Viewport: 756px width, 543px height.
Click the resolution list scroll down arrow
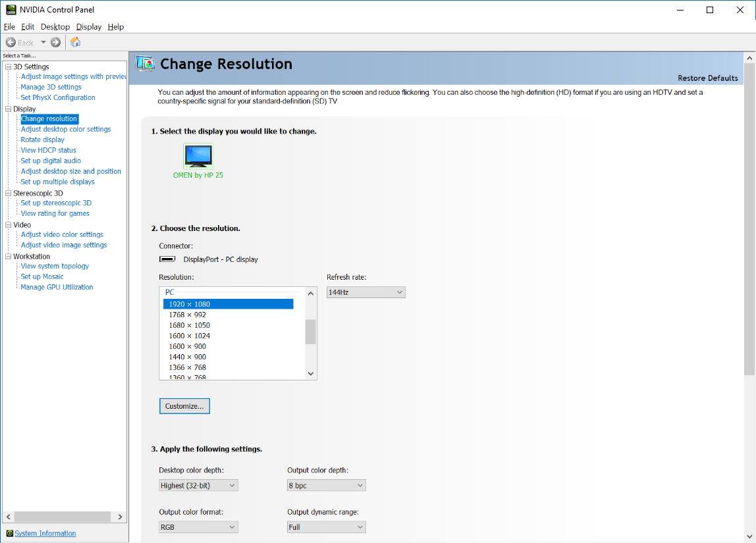point(311,373)
